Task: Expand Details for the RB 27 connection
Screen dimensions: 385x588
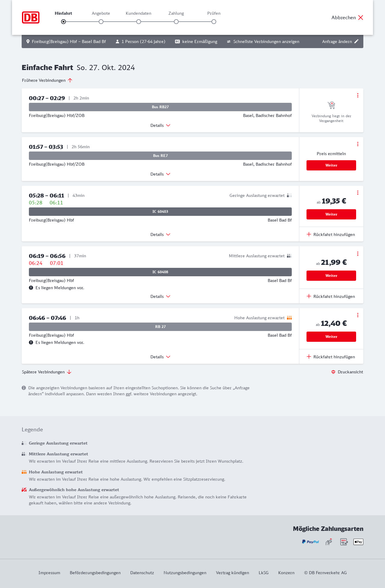Action: pos(160,357)
